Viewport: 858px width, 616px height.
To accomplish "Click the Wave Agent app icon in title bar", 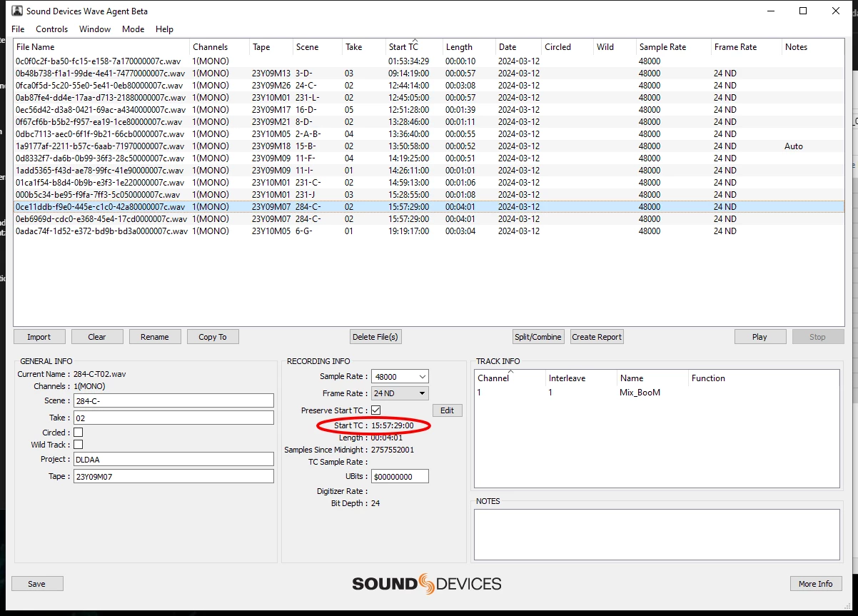I will pyautogui.click(x=17, y=11).
